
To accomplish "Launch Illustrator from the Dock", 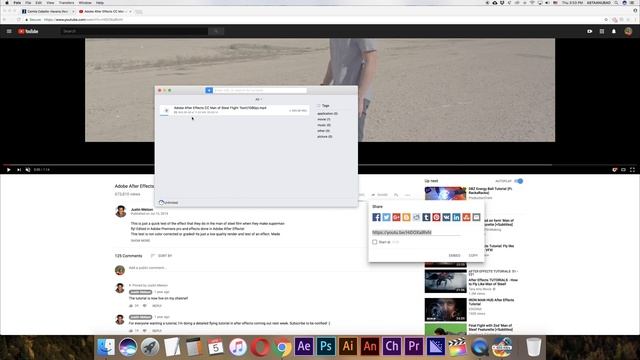I will tap(348, 347).
